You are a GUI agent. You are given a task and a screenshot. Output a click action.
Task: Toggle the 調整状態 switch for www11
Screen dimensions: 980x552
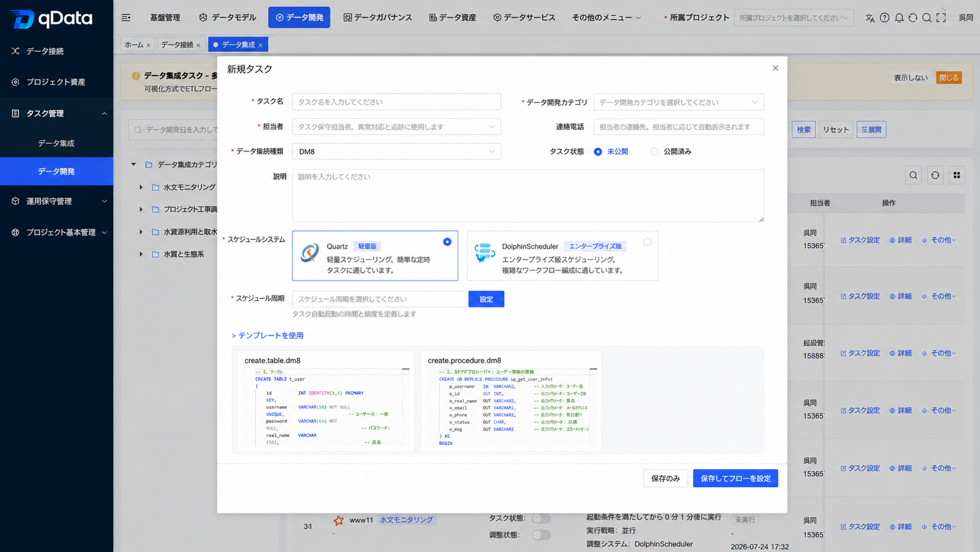(x=541, y=535)
